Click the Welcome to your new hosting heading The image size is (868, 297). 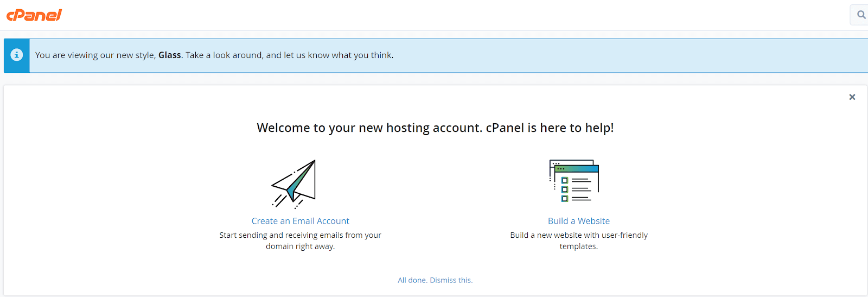[435, 128]
